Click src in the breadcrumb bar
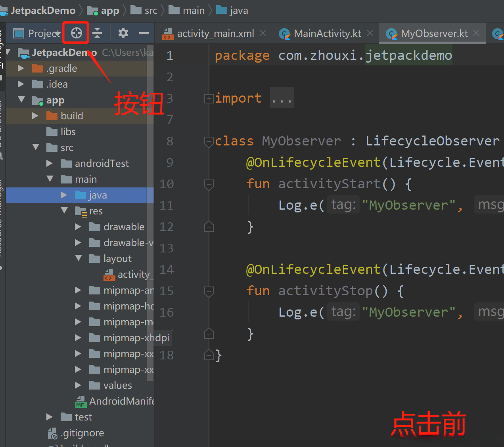 pyautogui.click(x=144, y=11)
